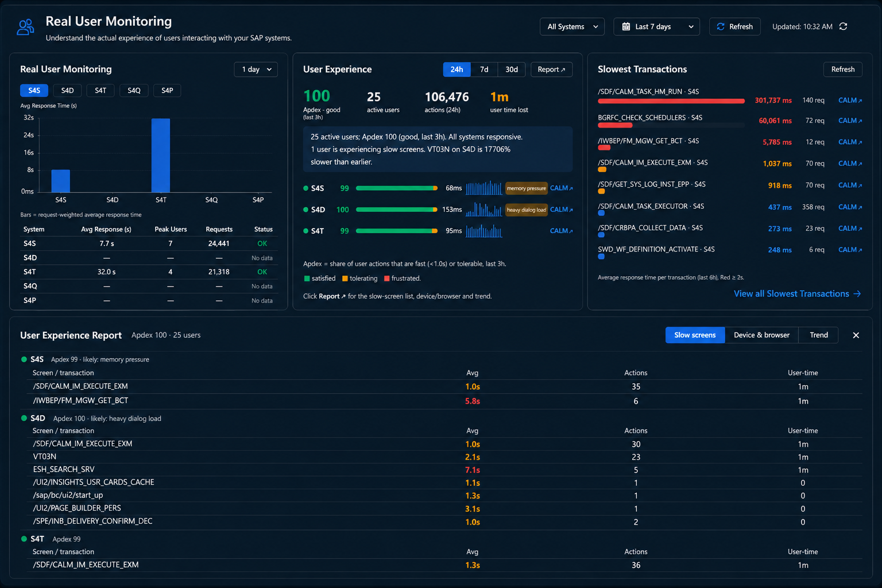The height and width of the screenshot is (588, 882).
Task: Open the Report external link button
Action: pyautogui.click(x=551, y=69)
